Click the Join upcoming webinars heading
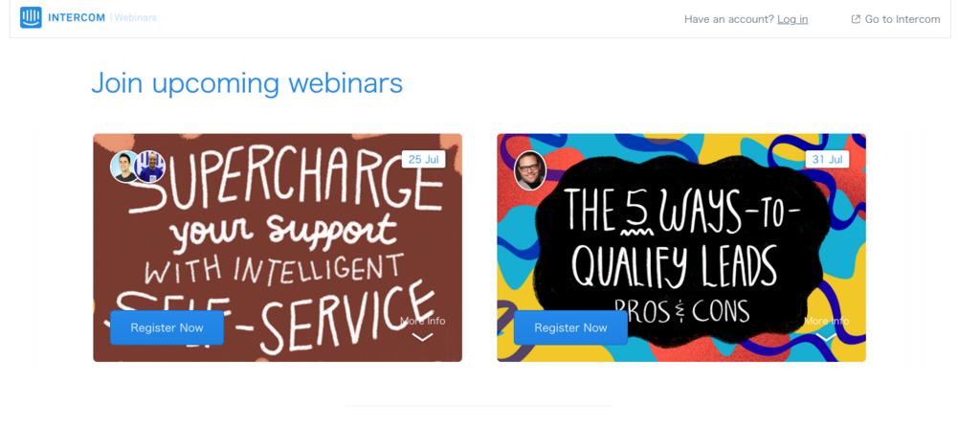The height and width of the screenshot is (427, 980). click(247, 84)
